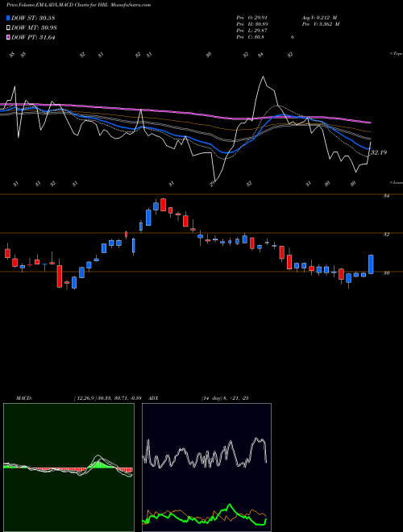Image resolution: width=403 pixels, height=532 pixels.
Task: Click the magenta DOW PT legend swatch
Action: [x=8, y=37]
